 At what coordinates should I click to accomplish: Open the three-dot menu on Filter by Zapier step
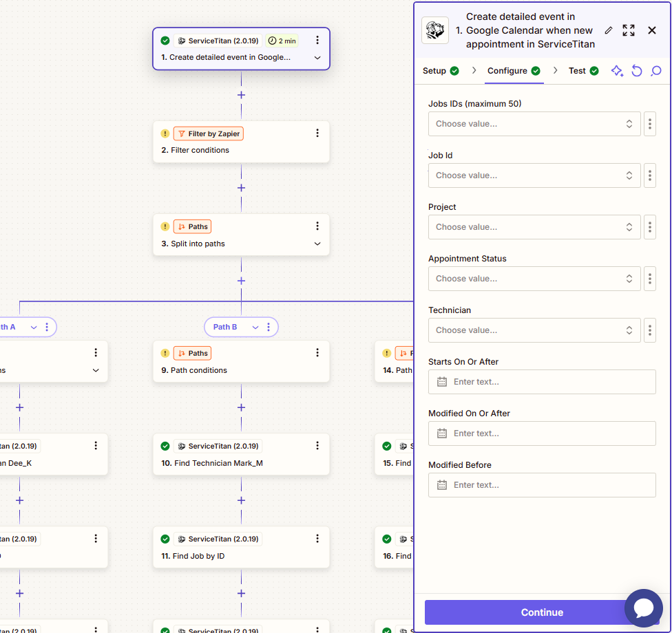coord(317,133)
